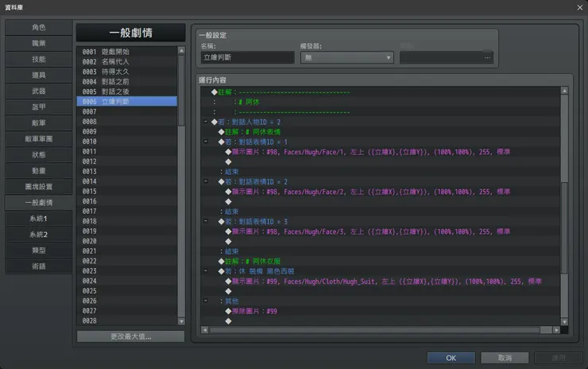Viewport: 588px width, 369px height.
Task: Click the 運行內容 scroll-up arrow
Action: pyautogui.click(x=564, y=91)
